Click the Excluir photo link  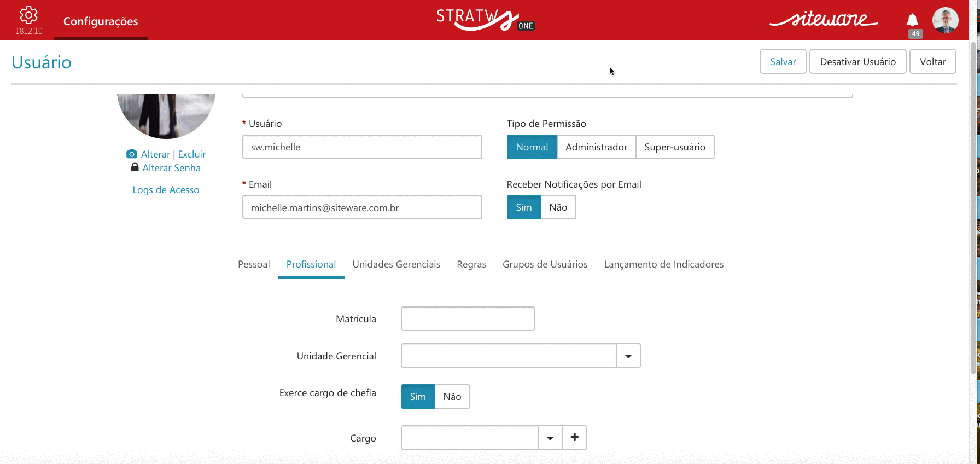coord(192,154)
